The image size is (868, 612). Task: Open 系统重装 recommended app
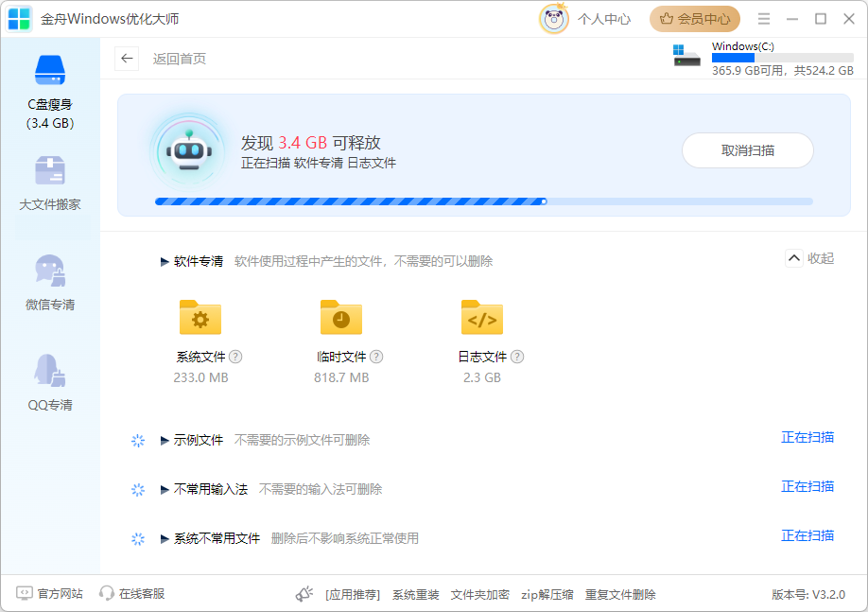pyautogui.click(x=416, y=595)
